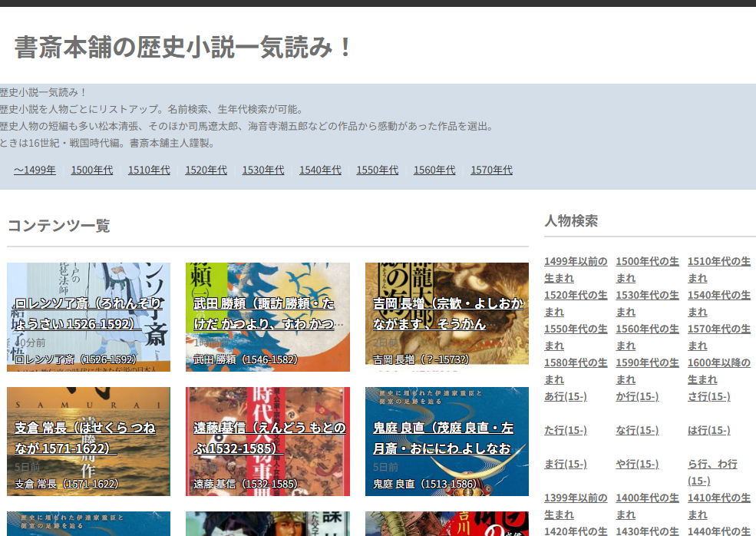The width and height of the screenshot is (756, 536).
Task: Open sidebar link 1520年代の生まれ
Action: [576, 303]
